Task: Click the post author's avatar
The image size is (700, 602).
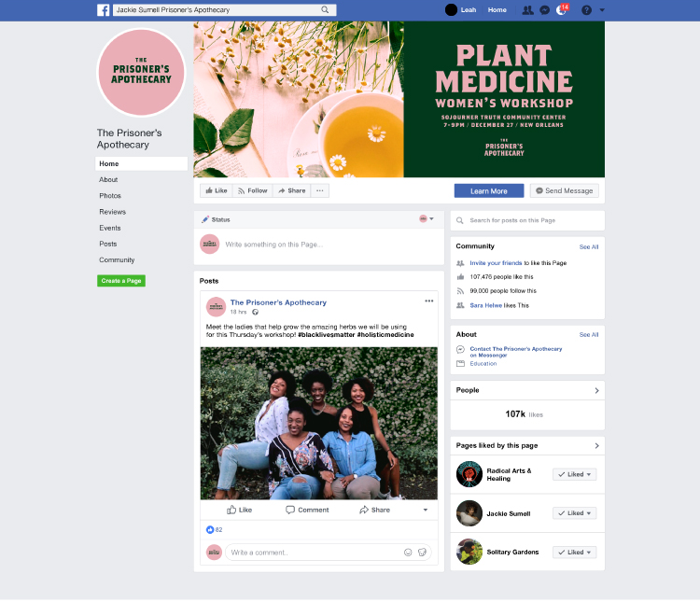Action: [x=216, y=306]
